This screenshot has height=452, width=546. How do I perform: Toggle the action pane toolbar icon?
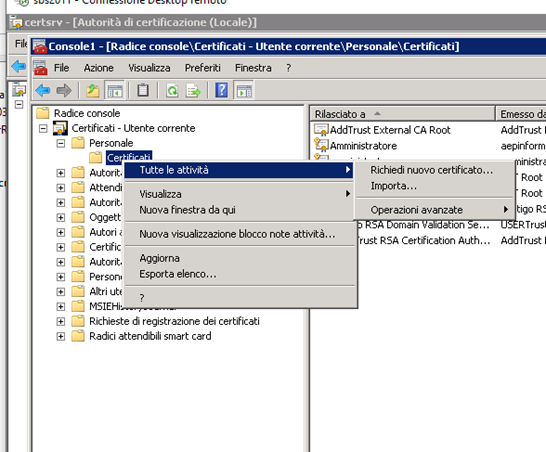(244, 91)
